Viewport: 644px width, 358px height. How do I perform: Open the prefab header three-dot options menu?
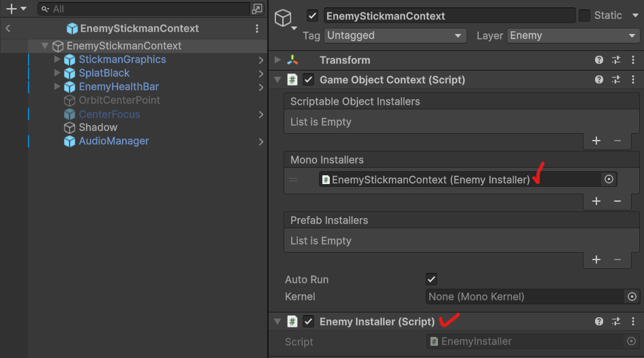pyautogui.click(x=257, y=29)
